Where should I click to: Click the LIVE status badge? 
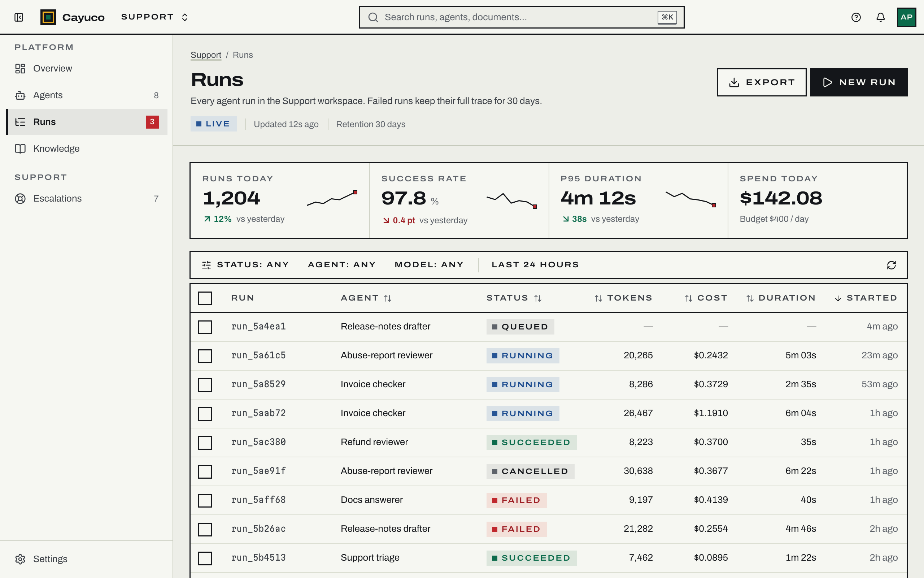pos(213,124)
